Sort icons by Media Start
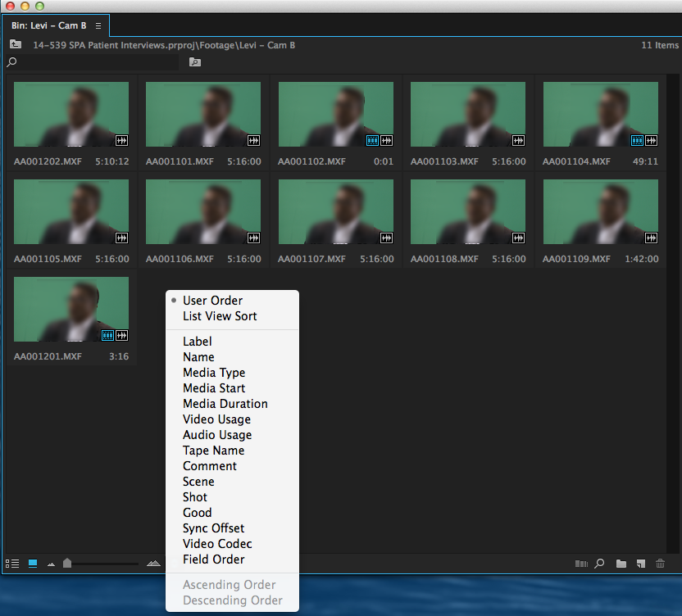Image resolution: width=682 pixels, height=616 pixels. click(232, 388)
